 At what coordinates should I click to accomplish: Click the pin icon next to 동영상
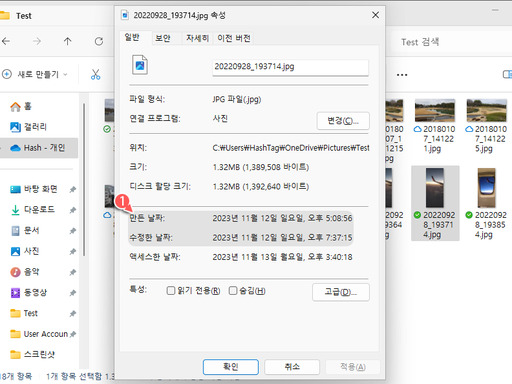73,293
